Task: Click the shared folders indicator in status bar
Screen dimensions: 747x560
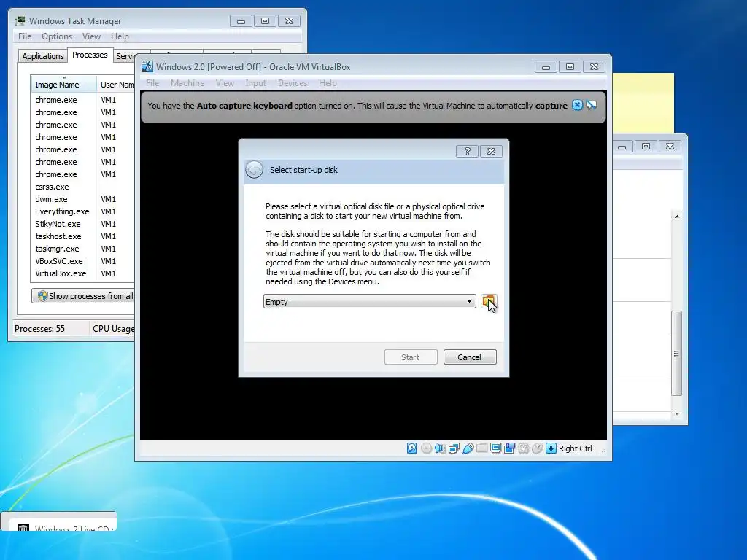Action: 481,448
